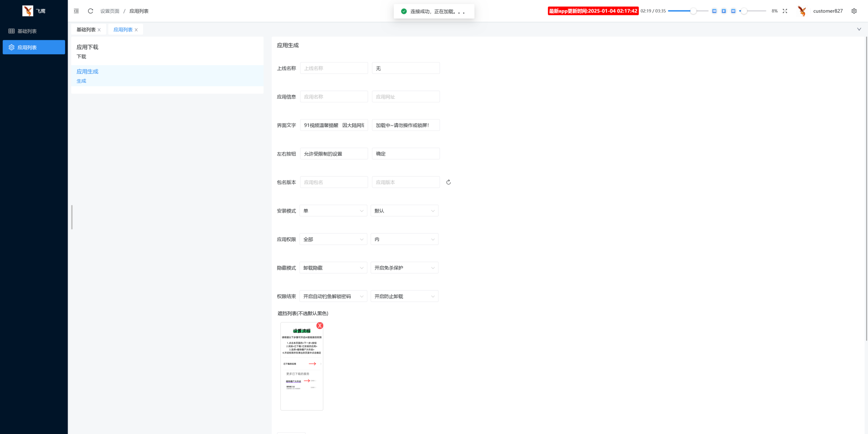Open the 安装模式 单 dropdown
868x434 pixels.
point(333,211)
